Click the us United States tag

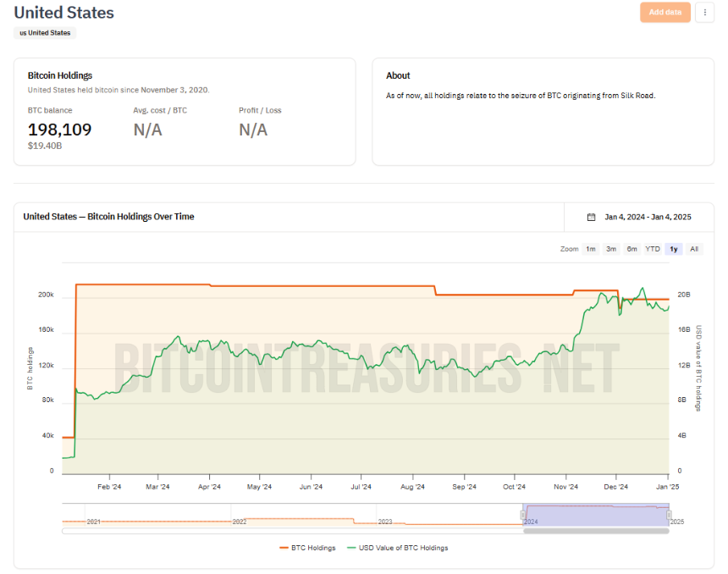tap(45, 33)
